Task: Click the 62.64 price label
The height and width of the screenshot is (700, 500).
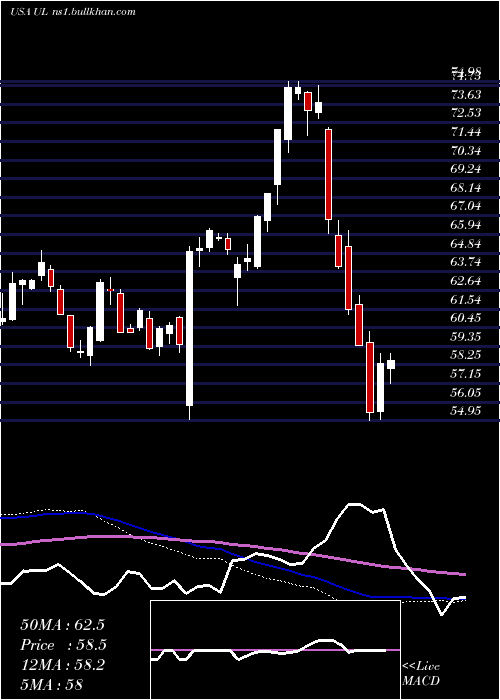Action: click(466, 281)
